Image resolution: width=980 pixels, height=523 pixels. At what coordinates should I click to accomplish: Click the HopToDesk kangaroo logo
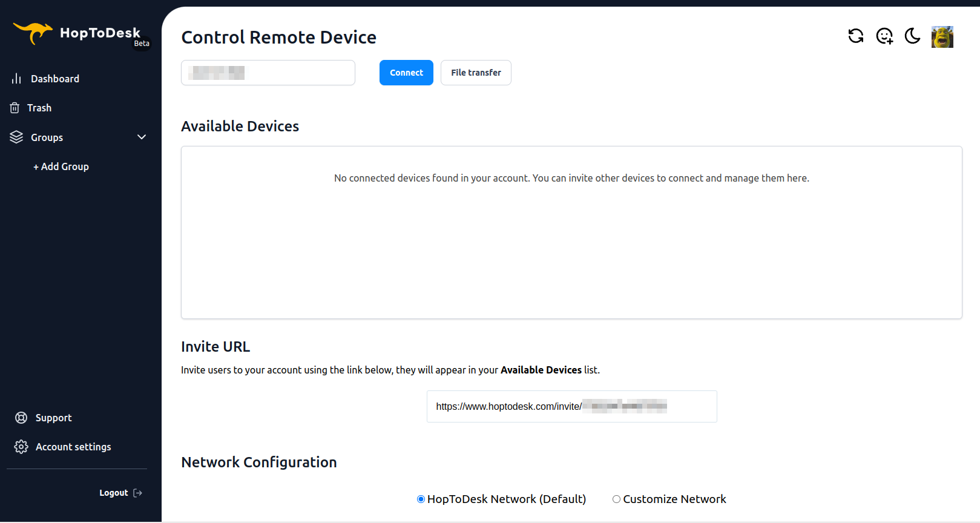tap(33, 33)
